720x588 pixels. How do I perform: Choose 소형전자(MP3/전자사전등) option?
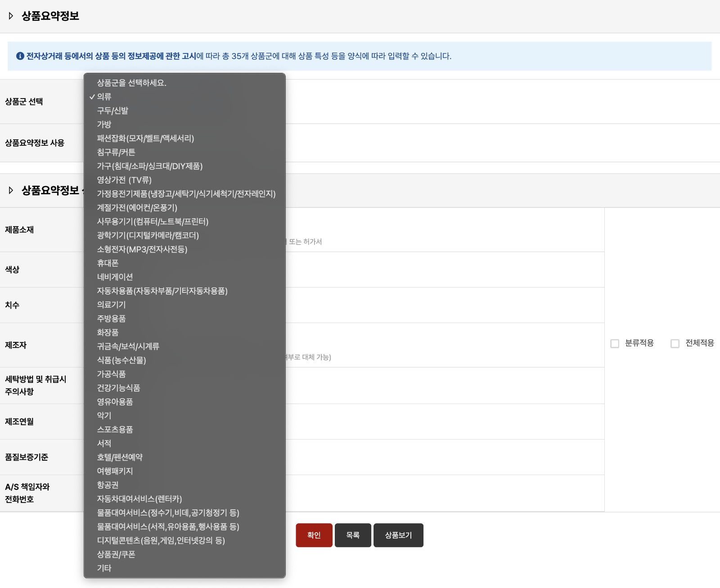coord(184,249)
